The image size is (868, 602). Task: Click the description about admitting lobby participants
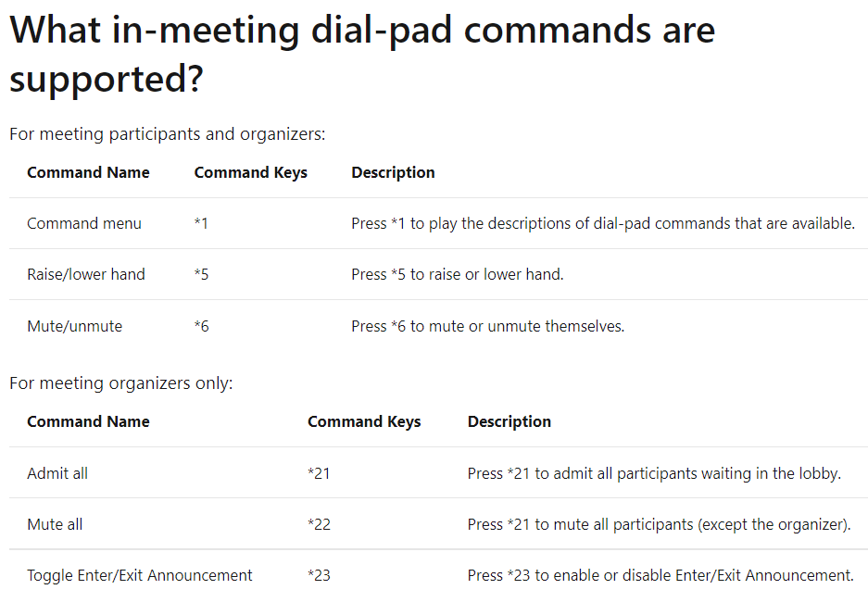pos(653,473)
